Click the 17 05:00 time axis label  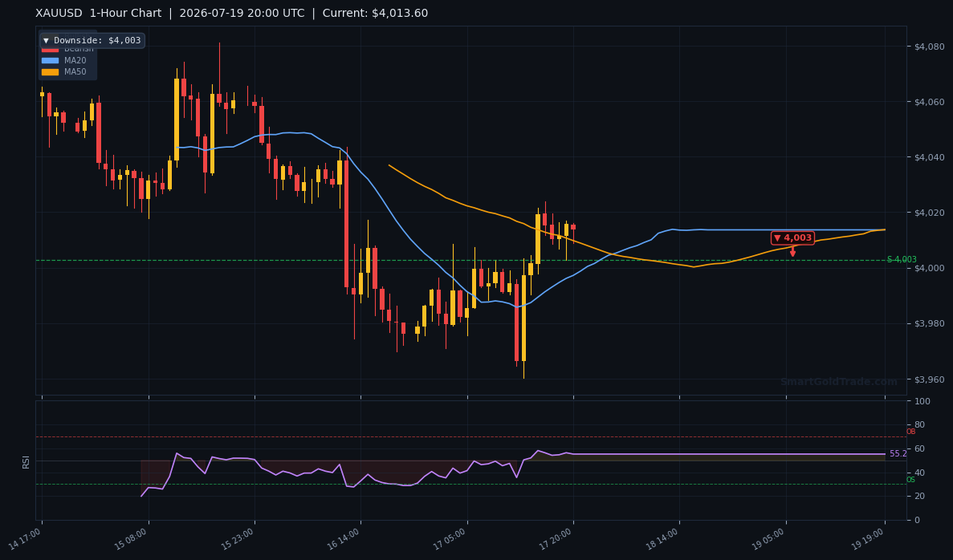point(450,539)
